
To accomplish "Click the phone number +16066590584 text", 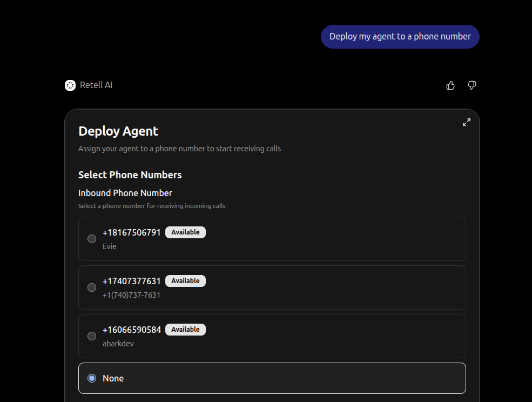I will click(132, 330).
